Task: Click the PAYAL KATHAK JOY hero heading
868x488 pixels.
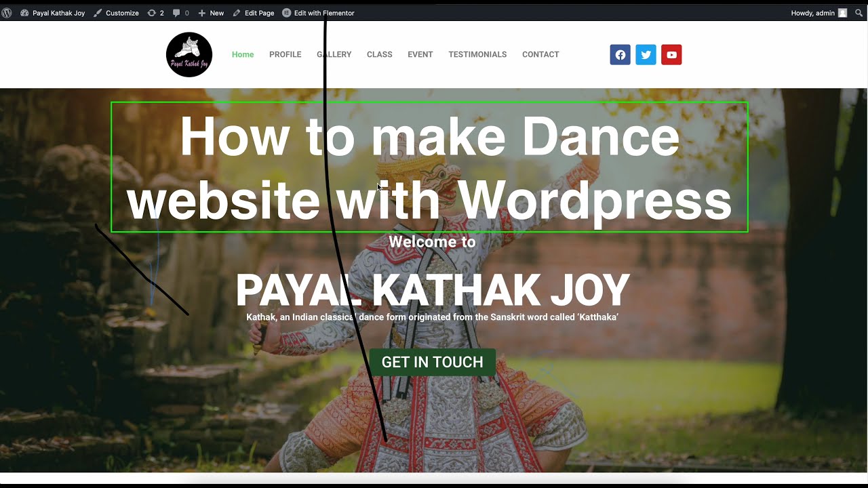Action: coord(433,291)
